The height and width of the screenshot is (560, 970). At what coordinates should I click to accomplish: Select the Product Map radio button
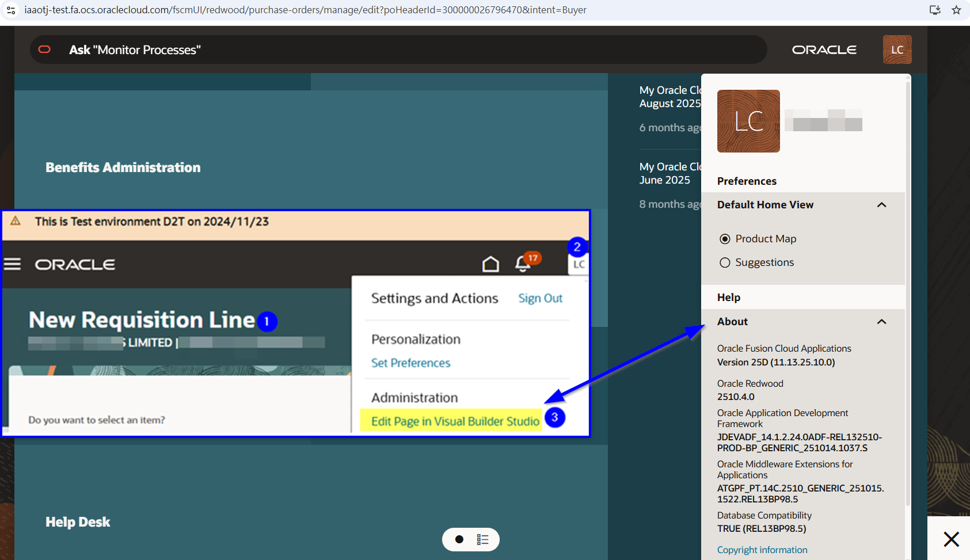pos(725,239)
